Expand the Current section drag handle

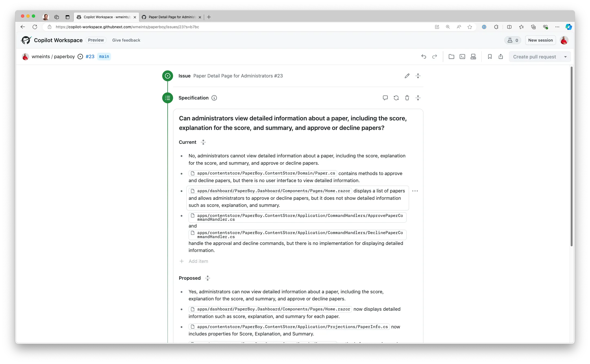pyautogui.click(x=203, y=142)
